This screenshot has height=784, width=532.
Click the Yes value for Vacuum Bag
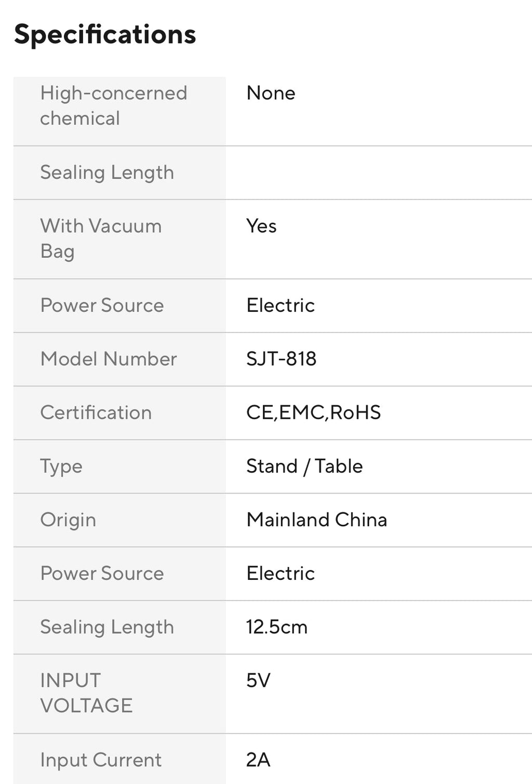[x=261, y=226]
